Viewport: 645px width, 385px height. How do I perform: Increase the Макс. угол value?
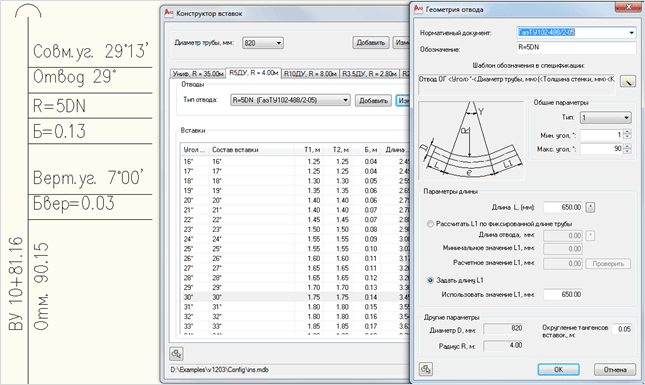pyautogui.click(x=627, y=146)
